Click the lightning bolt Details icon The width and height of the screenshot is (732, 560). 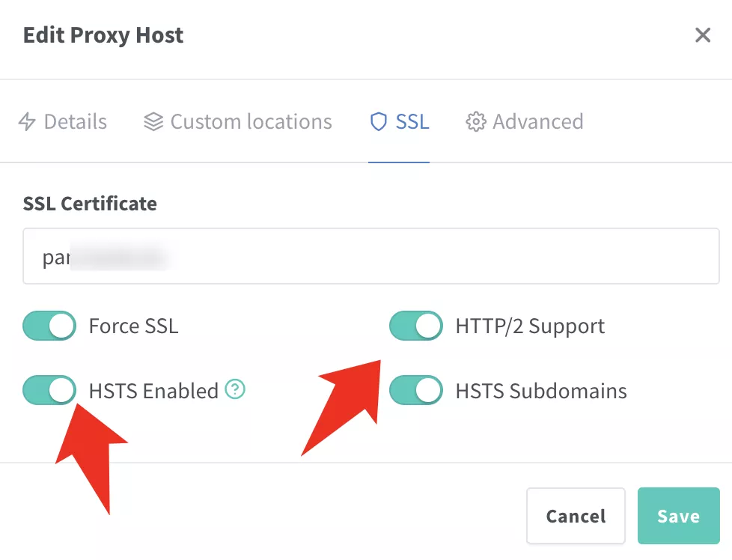coord(27,122)
